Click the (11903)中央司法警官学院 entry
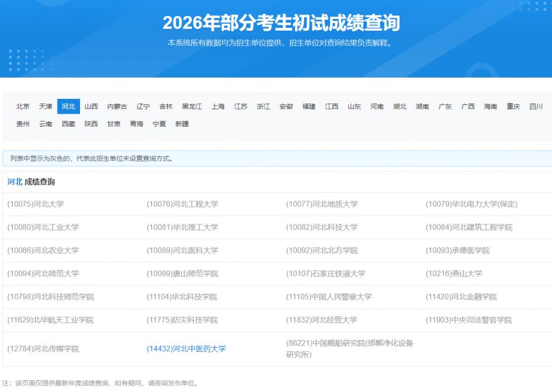This screenshot has height=392, width=552. click(468, 320)
